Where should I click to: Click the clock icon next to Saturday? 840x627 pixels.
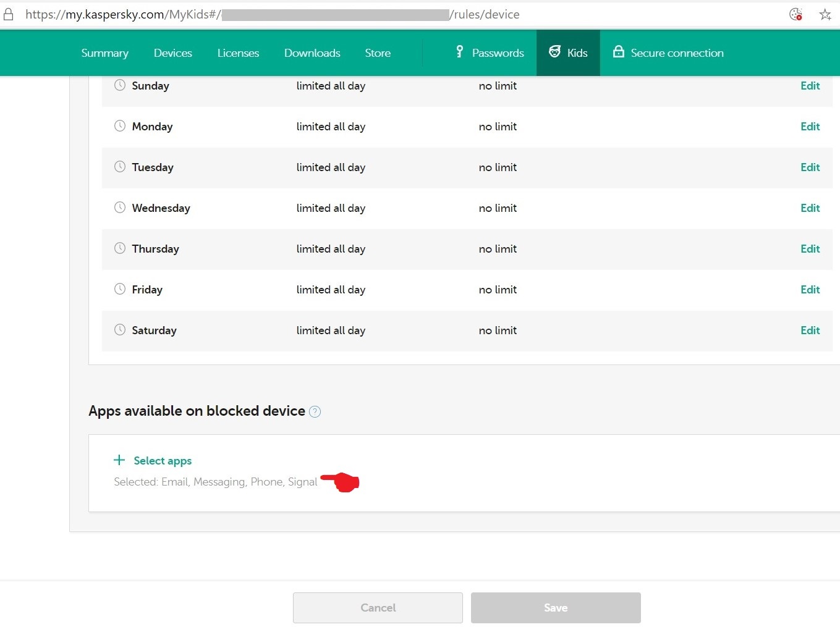[x=120, y=330]
